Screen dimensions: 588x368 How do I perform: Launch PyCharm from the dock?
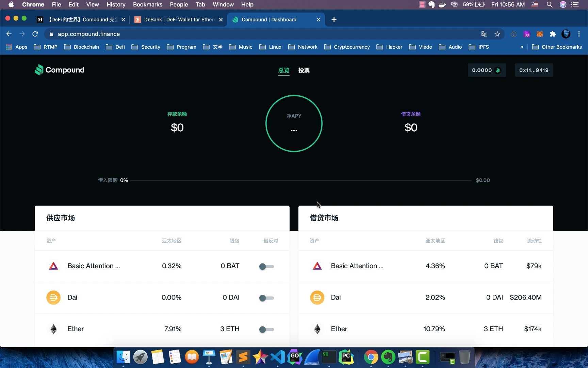346,357
